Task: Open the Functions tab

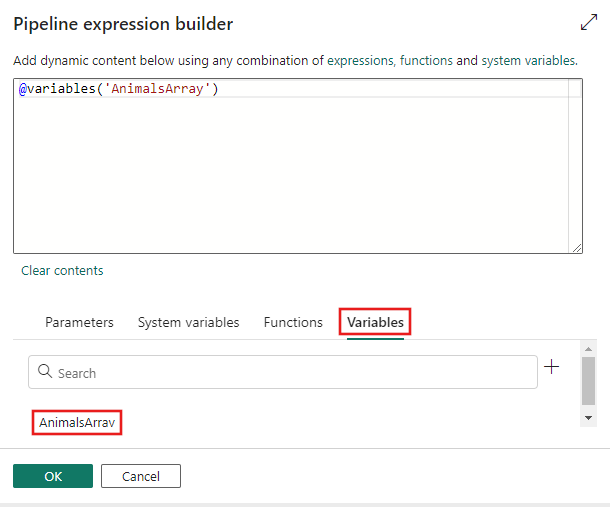Action: (293, 323)
